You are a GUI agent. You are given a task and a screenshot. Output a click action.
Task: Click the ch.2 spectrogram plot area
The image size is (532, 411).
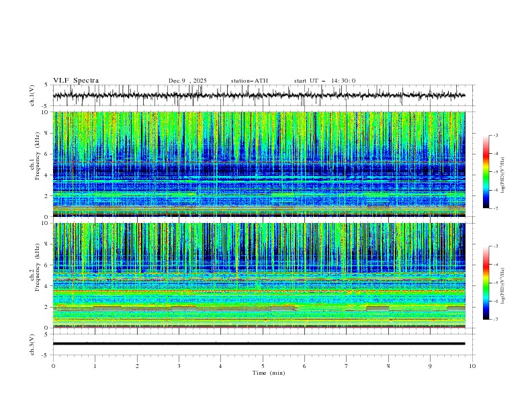click(x=259, y=275)
